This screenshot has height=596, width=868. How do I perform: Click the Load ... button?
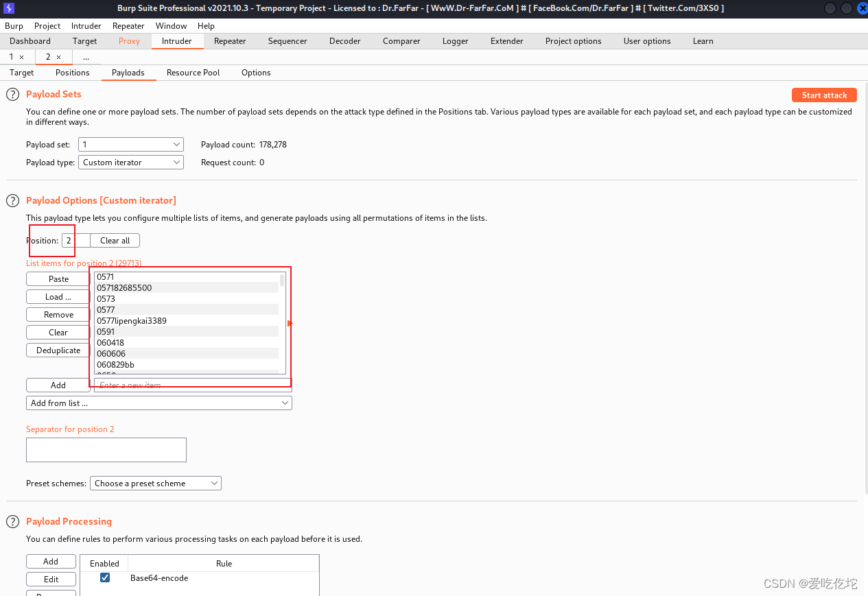(58, 297)
